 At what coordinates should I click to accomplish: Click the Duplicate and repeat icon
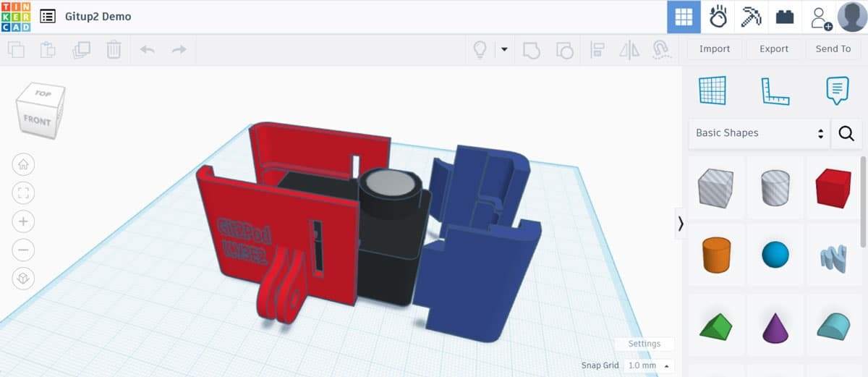81,50
